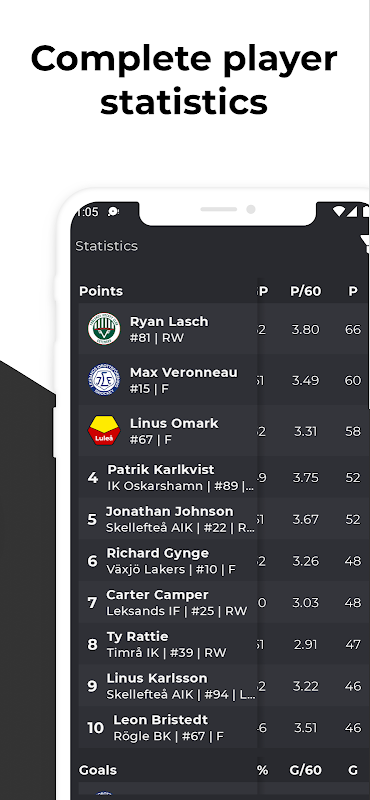Viewport: 370px width, 800px height.
Task: Select Carter Camper from Leksands IF
Action: pyautogui.click(x=224, y=603)
